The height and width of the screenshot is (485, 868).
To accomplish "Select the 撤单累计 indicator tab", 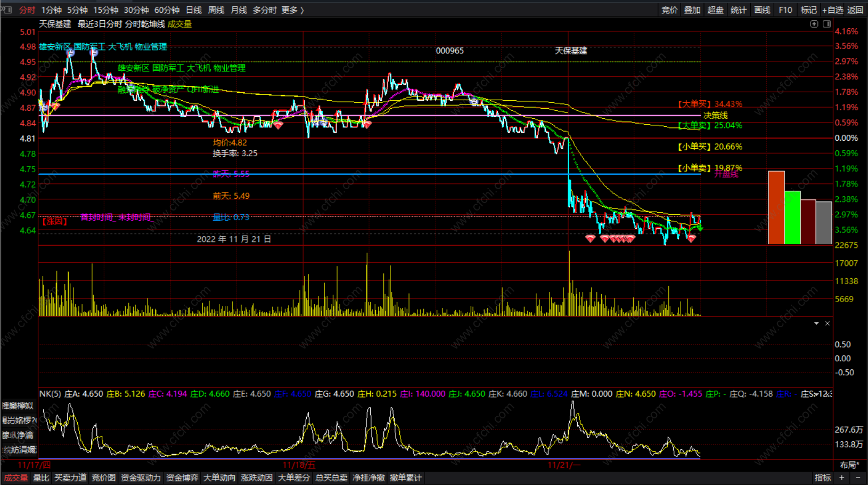I will click(406, 478).
